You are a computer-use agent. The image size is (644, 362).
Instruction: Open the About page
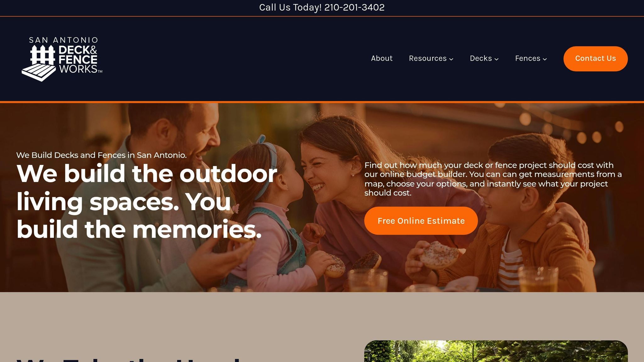[382, 58]
